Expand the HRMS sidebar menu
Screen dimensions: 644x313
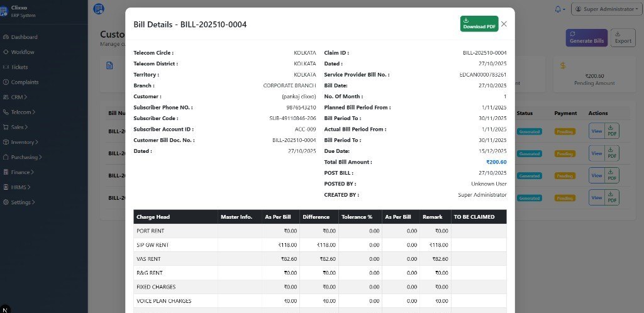21,187
